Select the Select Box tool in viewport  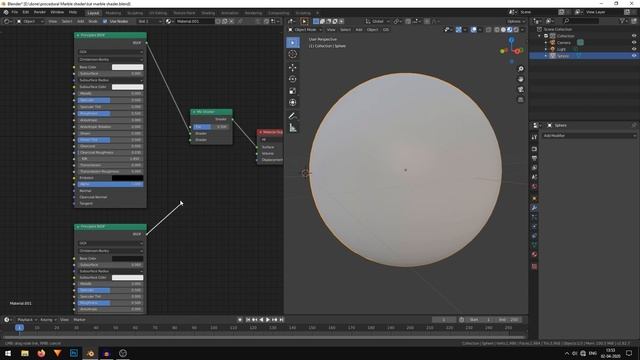coord(293,42)
